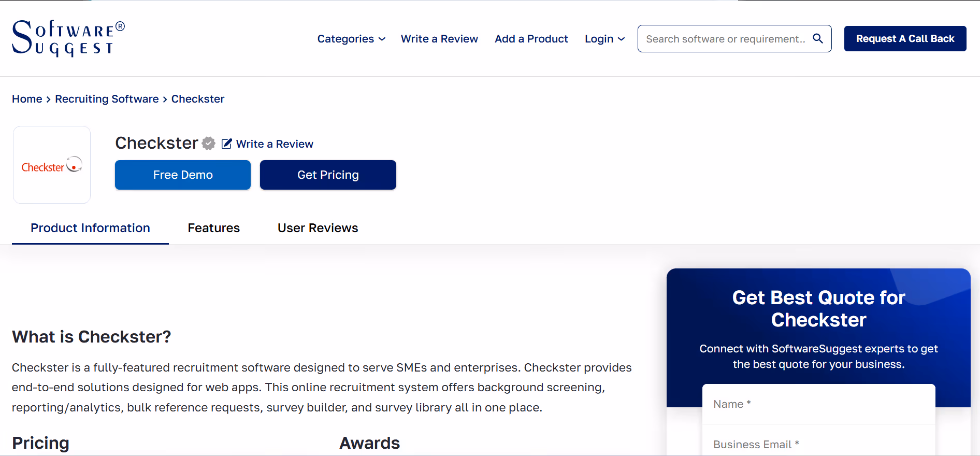This screenshot has height=456, width=980.
Task: Switch to the Features tab
Action: tap(213, 228)
